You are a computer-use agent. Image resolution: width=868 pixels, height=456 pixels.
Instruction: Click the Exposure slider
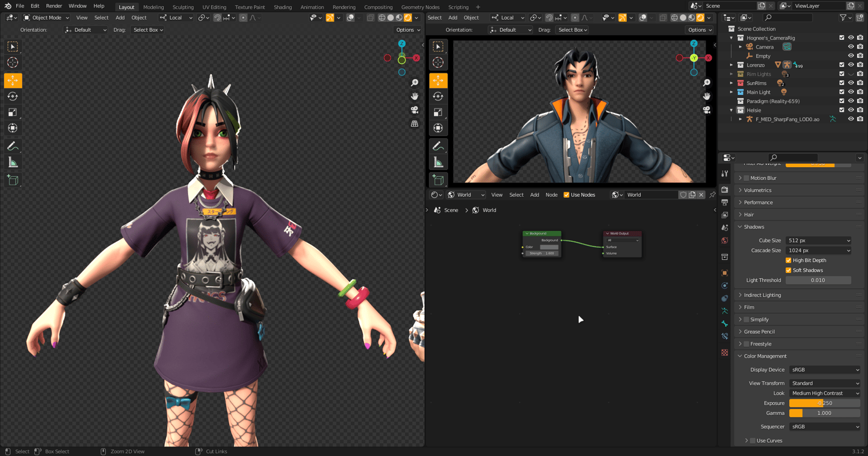(825, 403)
